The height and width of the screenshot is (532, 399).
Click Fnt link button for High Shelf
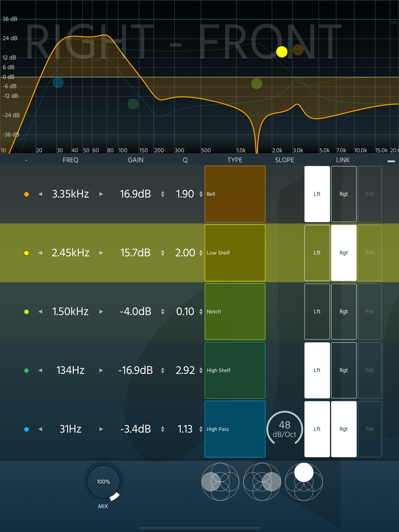[x=370, y=370]
